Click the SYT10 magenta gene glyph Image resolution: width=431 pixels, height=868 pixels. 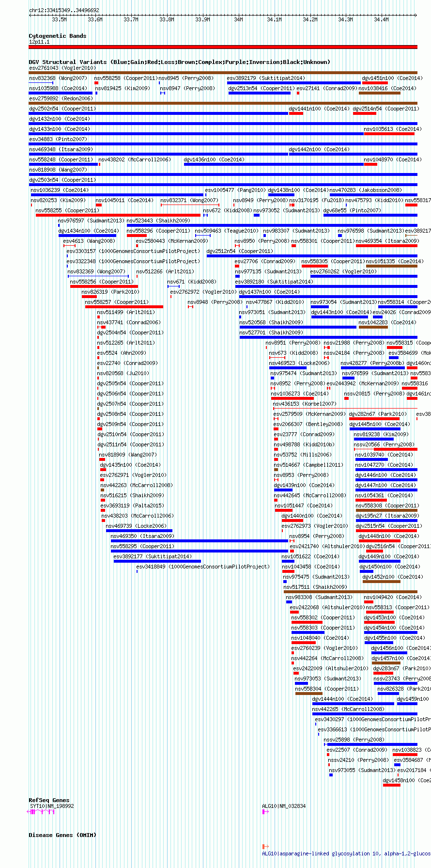(42, 812)
